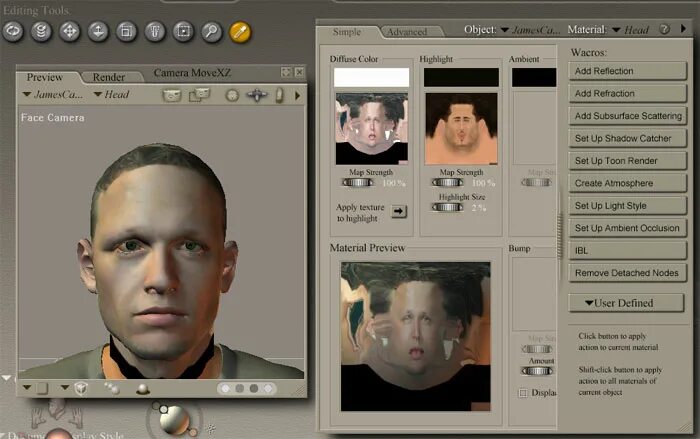The width and height of the screenshot is (700, 439).
Task: Open the Head body part dropdown in Preview window
Action: click(x=111, y=95)
